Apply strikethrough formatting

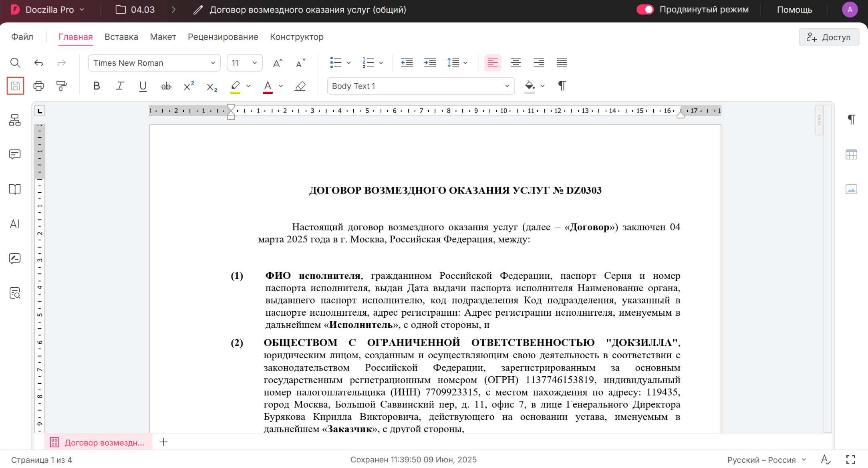[166, 86]
